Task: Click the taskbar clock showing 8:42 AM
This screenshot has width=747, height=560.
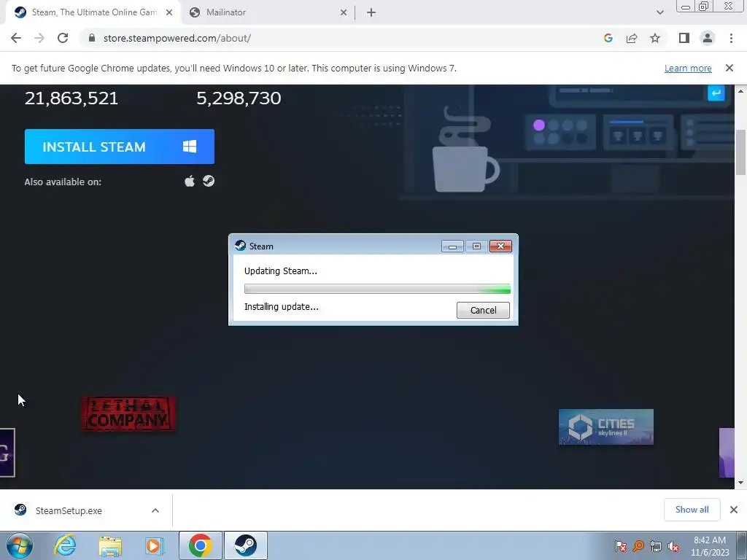Action: (710, 546)
